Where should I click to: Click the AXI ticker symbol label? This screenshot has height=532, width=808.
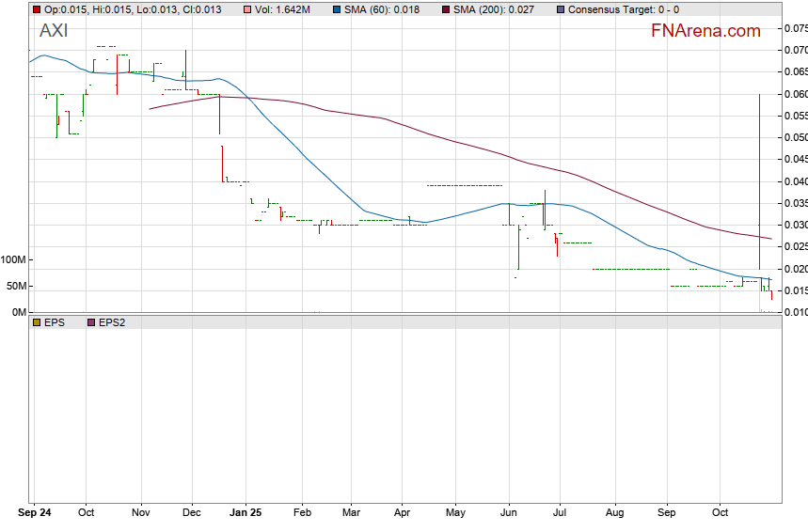pyautogui.click(x=54, y=31)
